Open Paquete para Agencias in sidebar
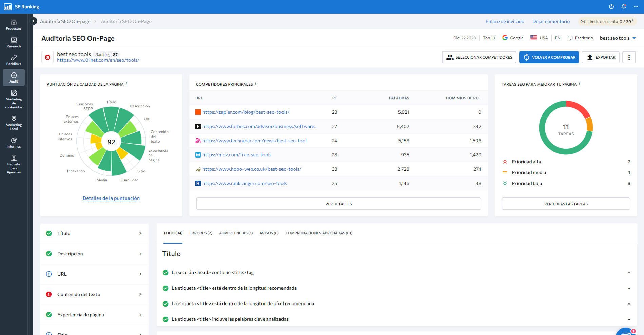Viewport: 644px width, 335px height. (14, 164)
